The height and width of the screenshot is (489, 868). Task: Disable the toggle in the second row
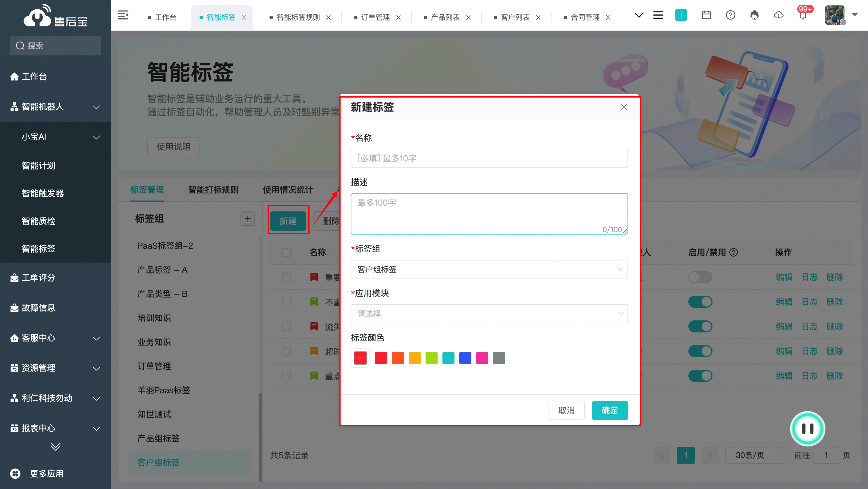click(x=700, y=302)
